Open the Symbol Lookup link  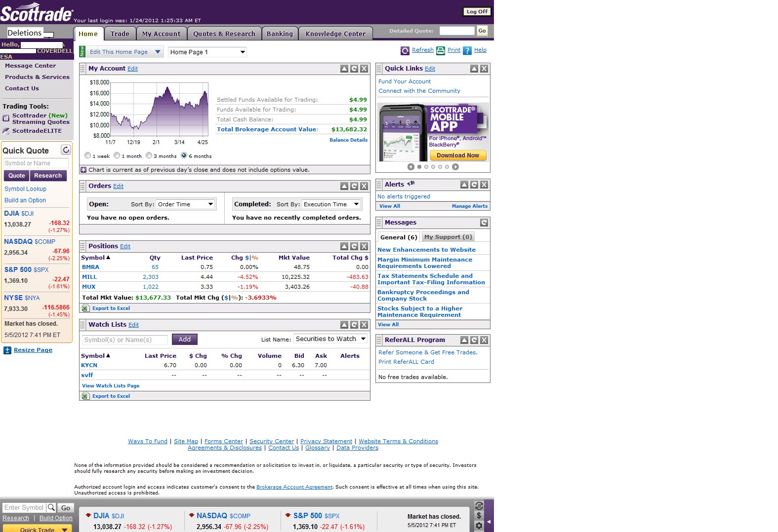click(25, 189)
